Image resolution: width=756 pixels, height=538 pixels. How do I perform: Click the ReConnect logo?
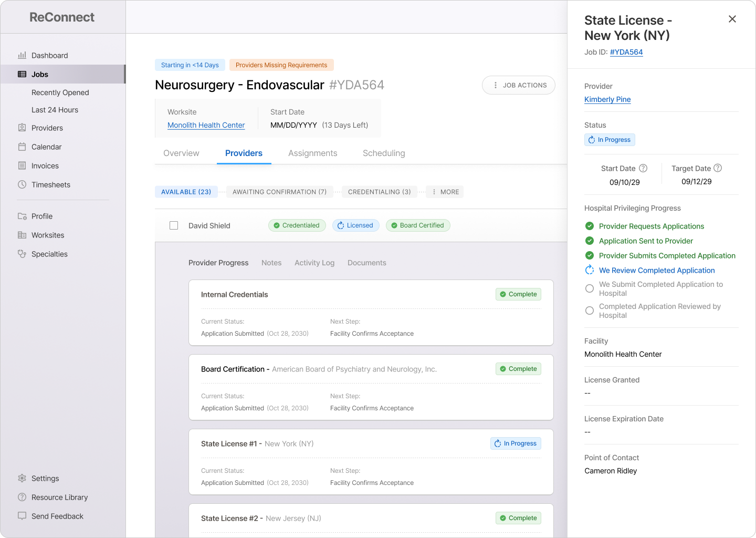62,17
